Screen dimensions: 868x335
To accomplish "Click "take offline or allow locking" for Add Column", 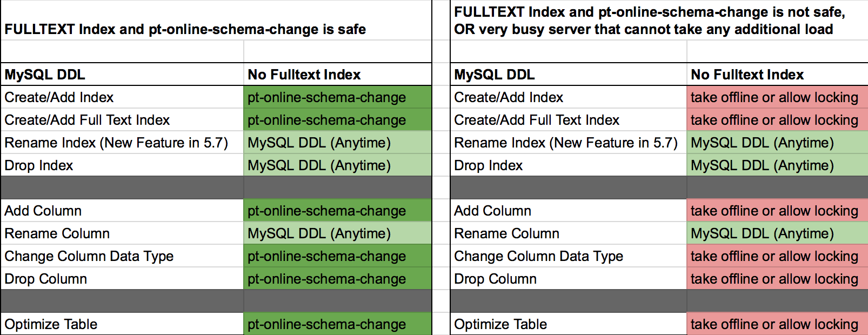I will tap(774, 211).
